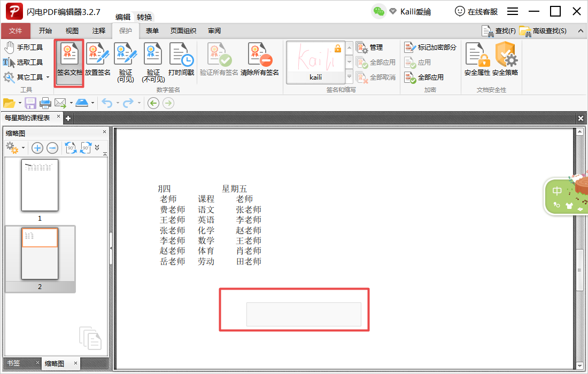The image size is (588, 374).
Task: Open 管理 signature management
Action: pos(370,48)
